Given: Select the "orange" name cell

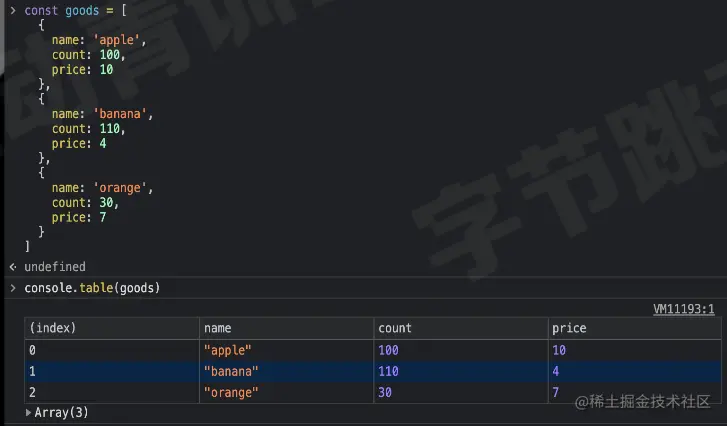Looking at the screenshot, I should click(x=231, y=392).
